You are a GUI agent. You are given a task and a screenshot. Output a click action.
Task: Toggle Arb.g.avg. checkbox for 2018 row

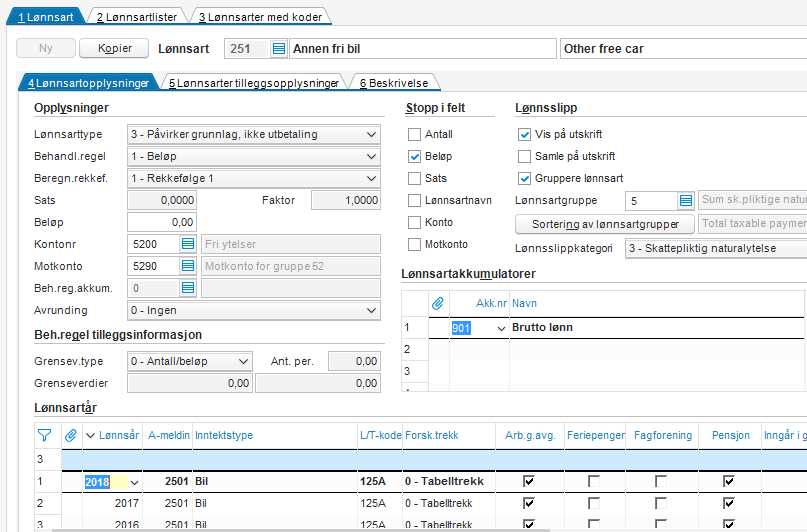click(x=529, y=481)
